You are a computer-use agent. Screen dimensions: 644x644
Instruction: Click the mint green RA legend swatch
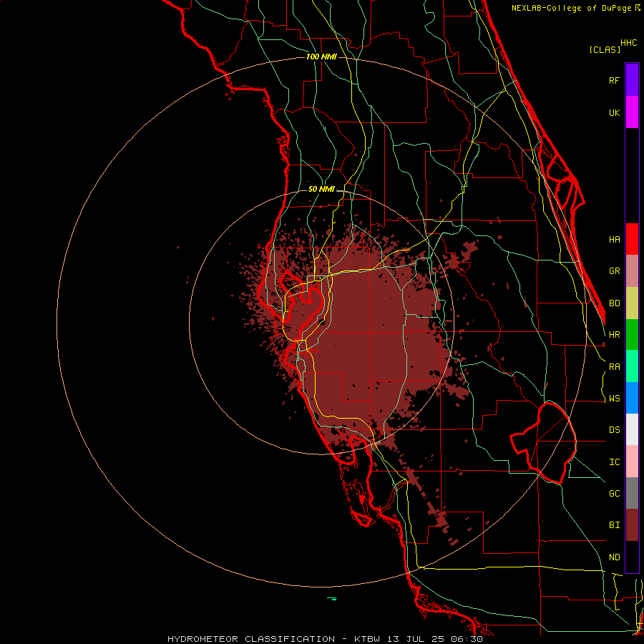(632, 366)
